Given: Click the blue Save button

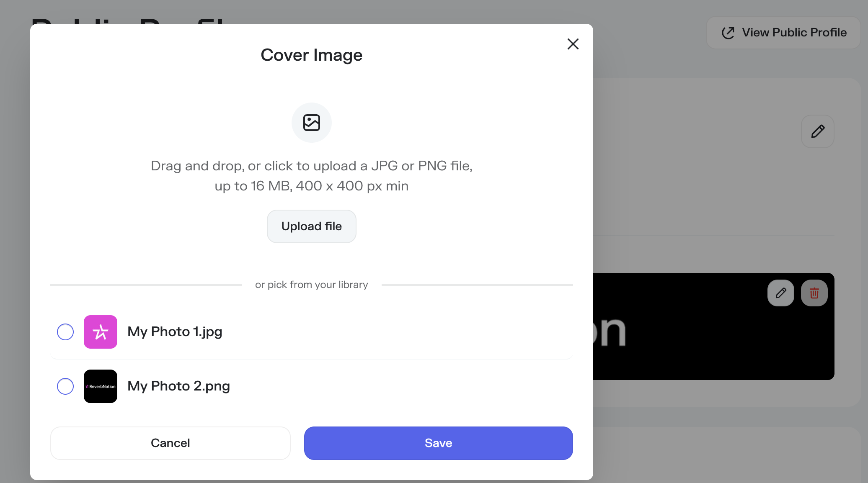Looking at the screenshot, I should (x=439, y=443).
